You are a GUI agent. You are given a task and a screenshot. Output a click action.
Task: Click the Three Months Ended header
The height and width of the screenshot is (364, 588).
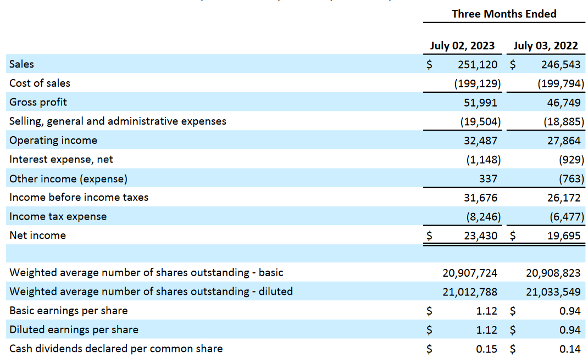(503, 14)
